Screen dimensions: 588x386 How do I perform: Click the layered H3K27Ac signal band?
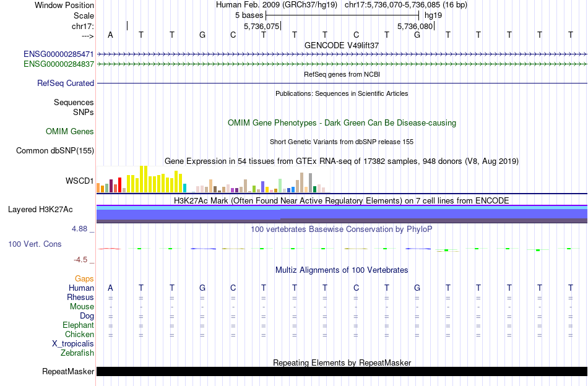point(342,214)
